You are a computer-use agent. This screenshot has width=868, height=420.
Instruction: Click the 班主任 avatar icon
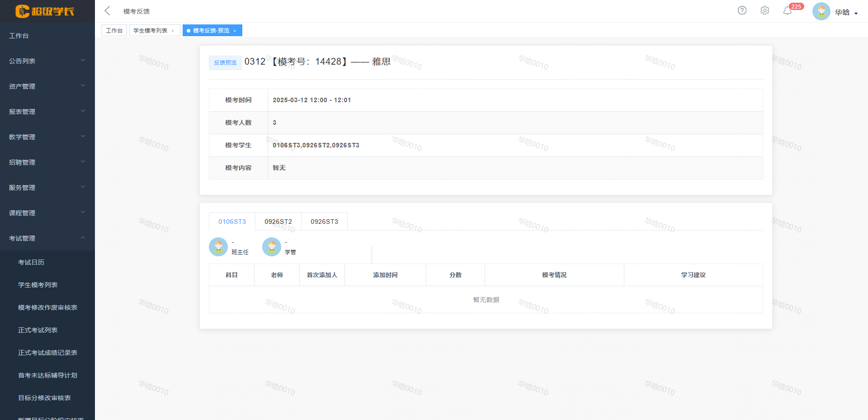point(218,247)
